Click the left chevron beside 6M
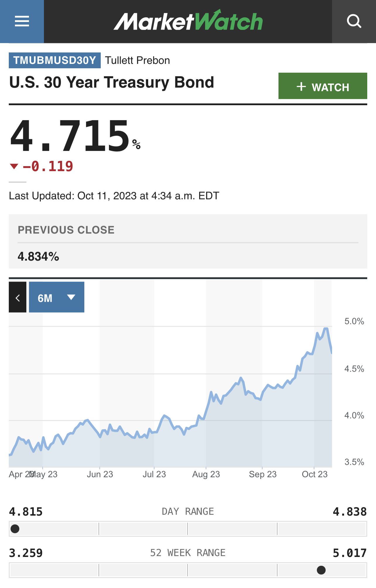Screen dimensions: 376x588 [18, 297]
